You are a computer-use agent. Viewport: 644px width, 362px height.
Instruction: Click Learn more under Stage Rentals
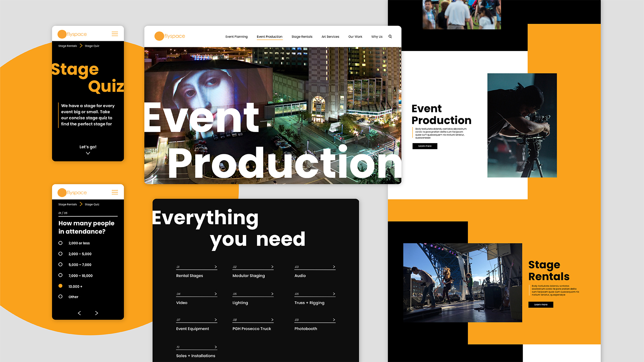541,305
